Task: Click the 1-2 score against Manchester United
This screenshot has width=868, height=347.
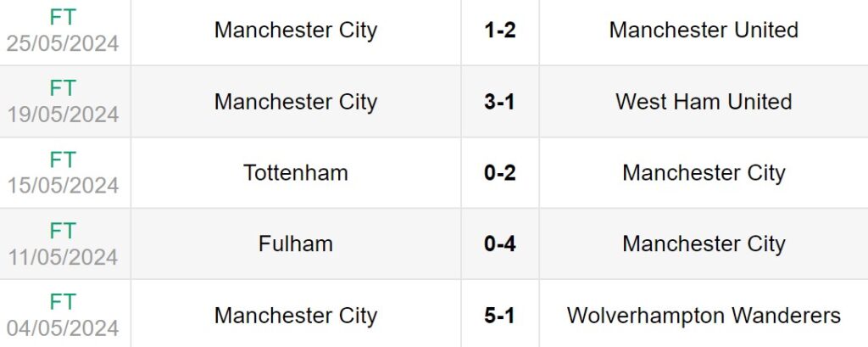Action: click(500, 31)
